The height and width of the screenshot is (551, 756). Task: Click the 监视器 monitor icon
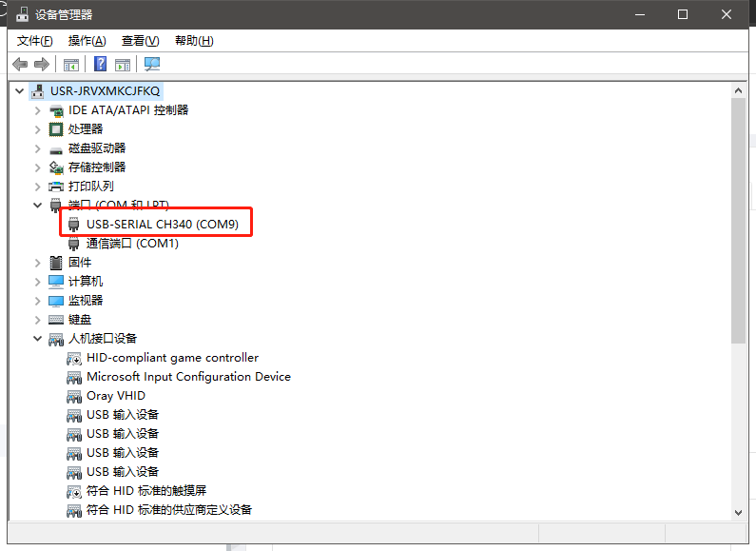point(56,301)
